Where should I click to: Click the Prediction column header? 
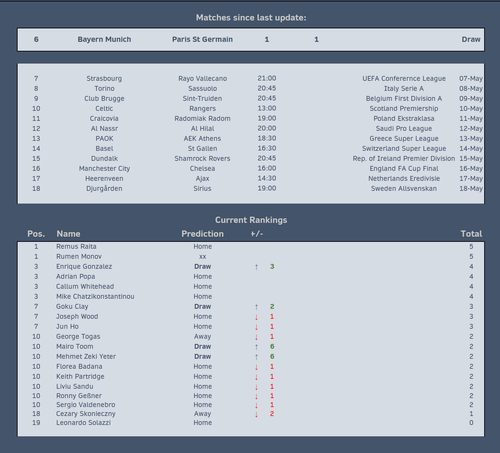[202, 234]
